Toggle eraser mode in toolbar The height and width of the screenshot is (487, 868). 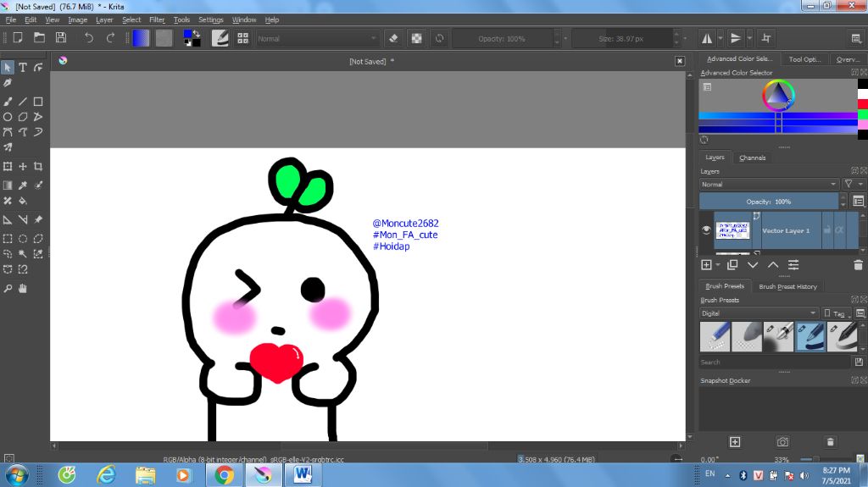(x=393, y=38)
